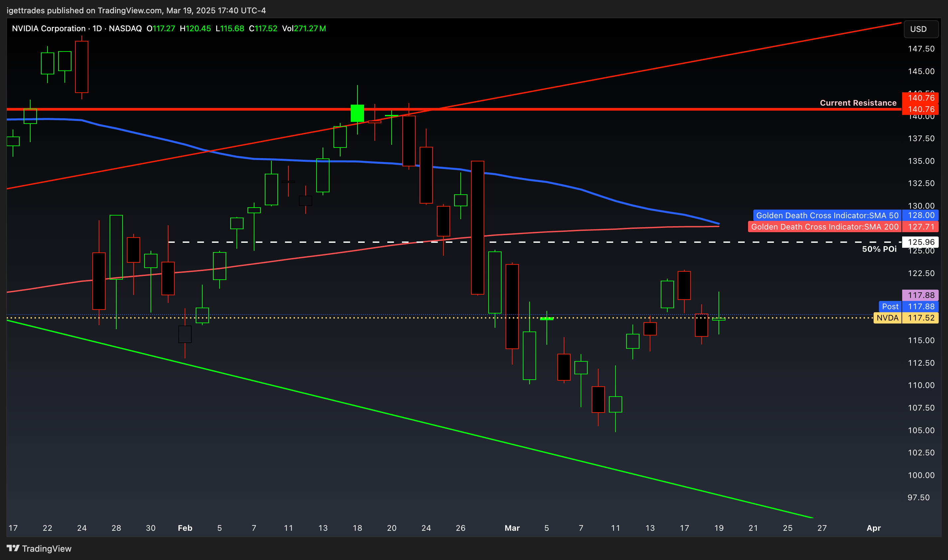The width and height of the screenshot is (948, 560).
Task: Click the 50% POi label
Action: point(879,249)
